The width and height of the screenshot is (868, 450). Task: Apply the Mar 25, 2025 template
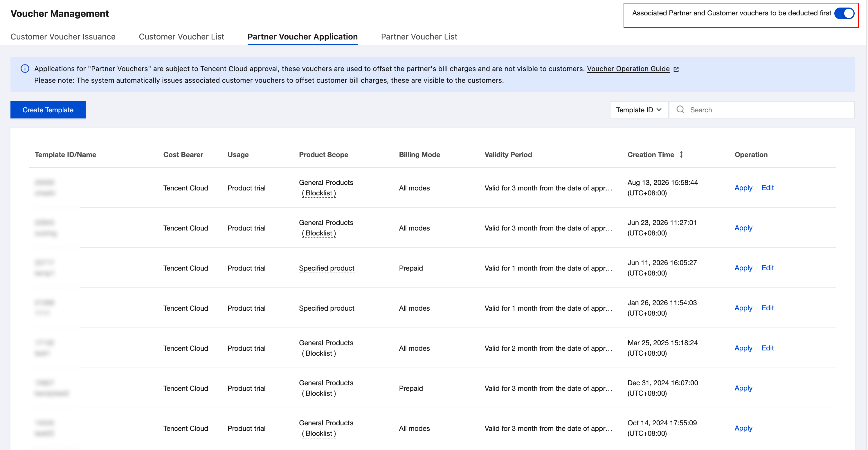[x=743, y=348]
